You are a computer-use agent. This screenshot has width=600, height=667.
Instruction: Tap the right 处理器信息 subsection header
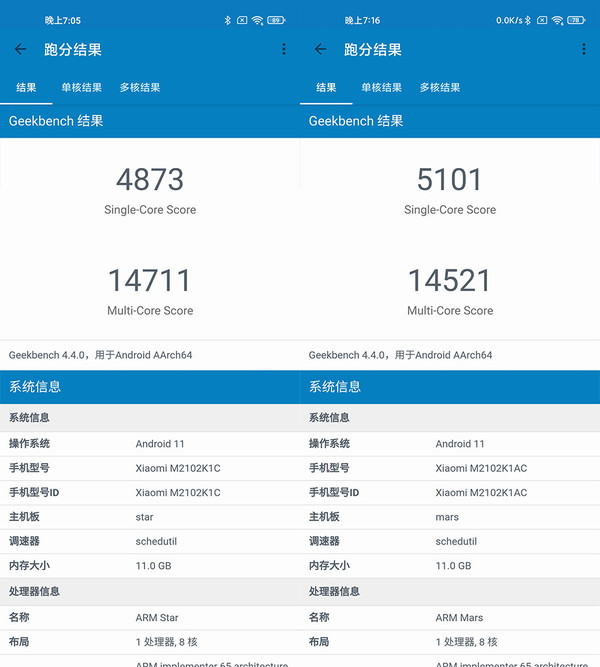(450, 591)
